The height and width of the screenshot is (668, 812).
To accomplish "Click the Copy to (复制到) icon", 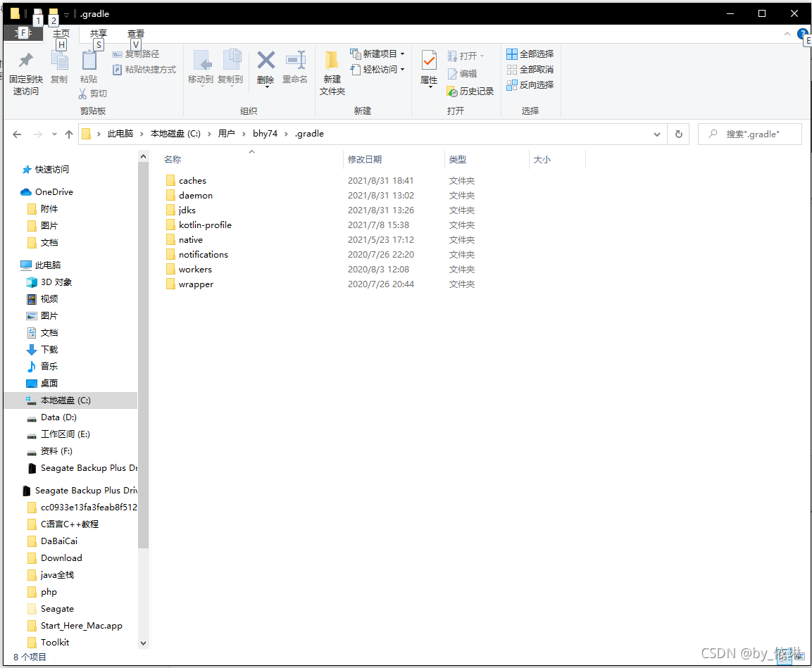I will [230, 62].
